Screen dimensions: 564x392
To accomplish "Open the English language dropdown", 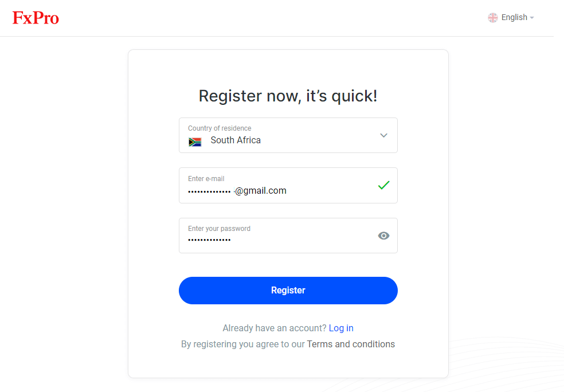I will pyautogui.click(x=511, y=18).
